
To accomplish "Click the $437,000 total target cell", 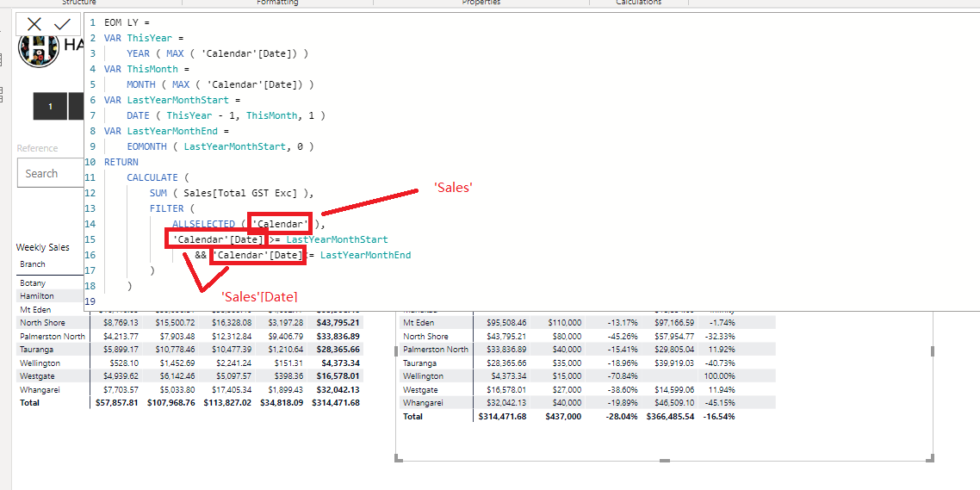I will click(x=564, y=416).
